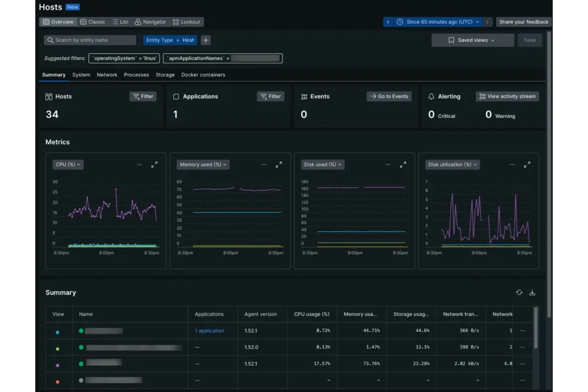The height and width of the screenshot is (392, 588).
Task: Refresh the Summary table
Action: pos(519,292)
